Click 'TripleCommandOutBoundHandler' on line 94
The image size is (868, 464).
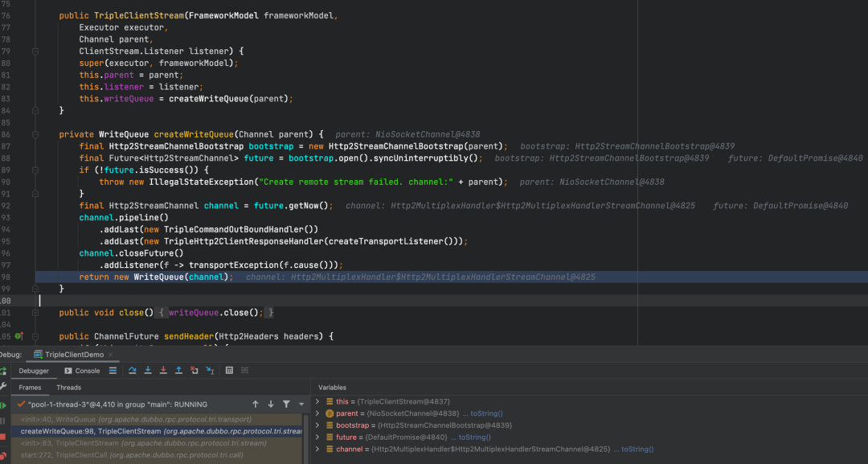point(234,229)
